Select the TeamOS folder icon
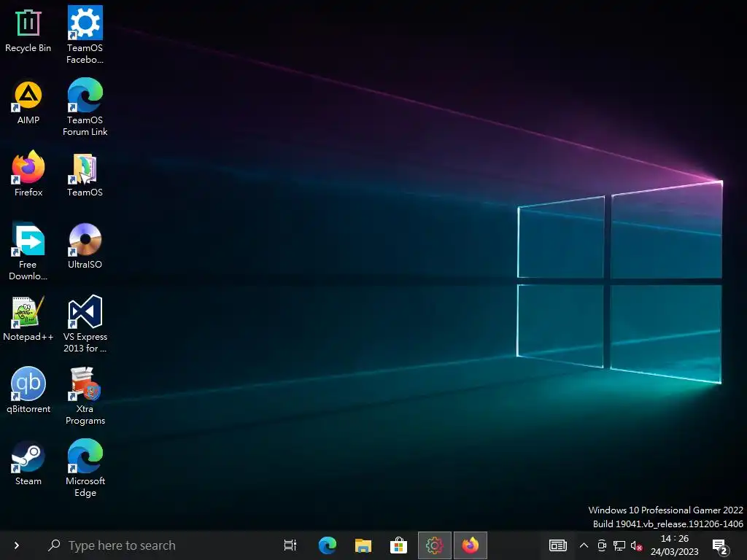The image size is (747, 560). click(85, 174)
